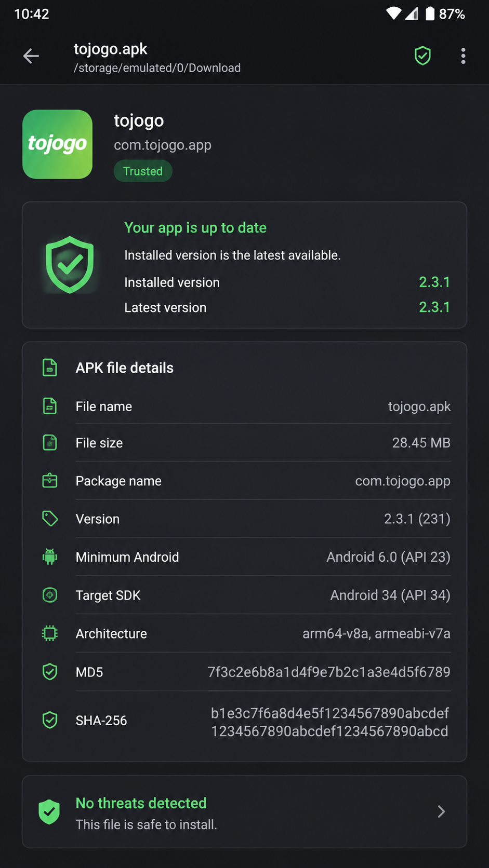Tap the tojogo app logo
The image size is (489, 868).
click(x=58, y=144)
